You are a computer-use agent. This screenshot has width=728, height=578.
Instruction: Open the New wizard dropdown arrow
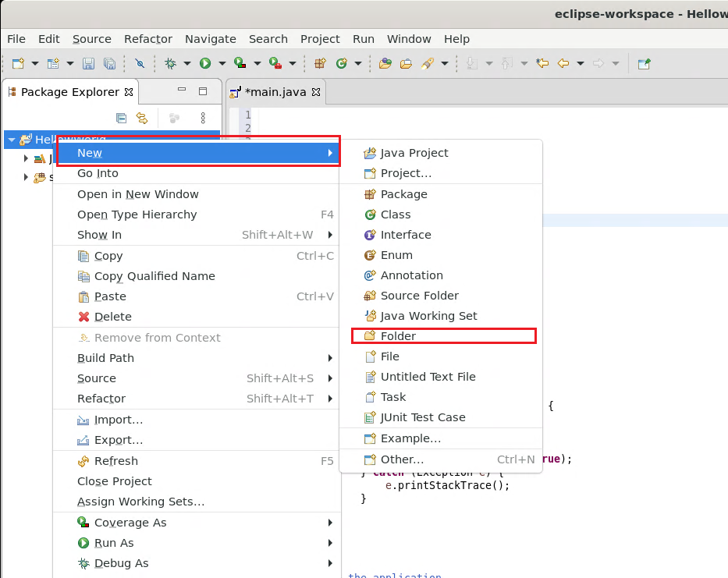[x=35, y=63]
